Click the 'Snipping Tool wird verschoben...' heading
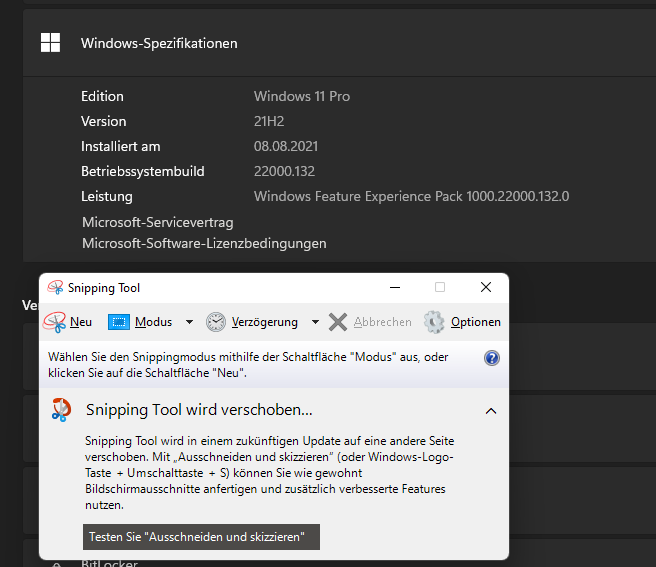Viewport: 656px width, 567px height. [x=199, y=410]
